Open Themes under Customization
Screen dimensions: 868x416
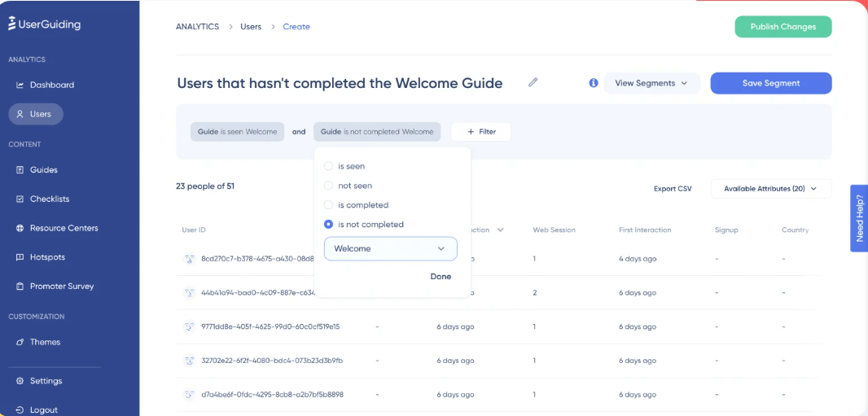(45, 342)
